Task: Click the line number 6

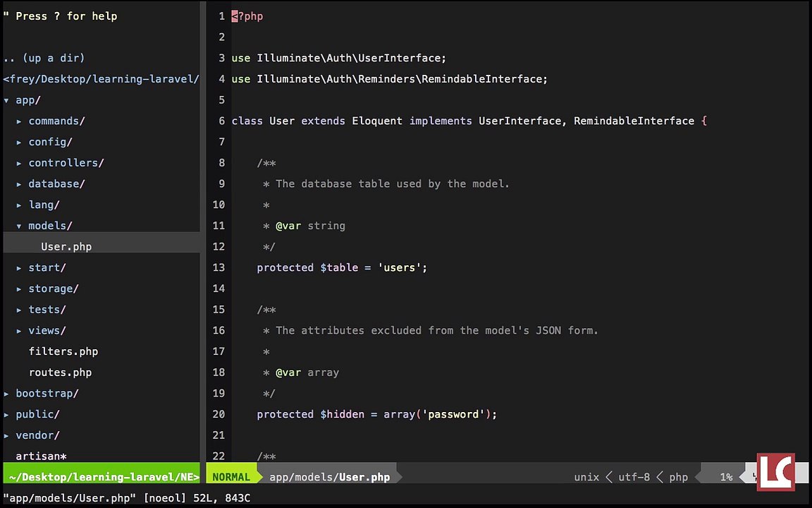Action: click(221, 121)
